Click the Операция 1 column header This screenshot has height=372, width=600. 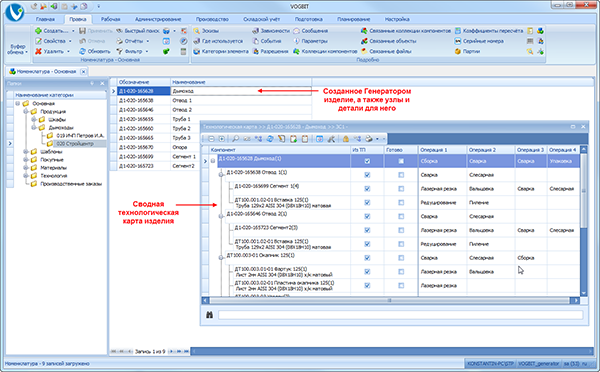442,150
